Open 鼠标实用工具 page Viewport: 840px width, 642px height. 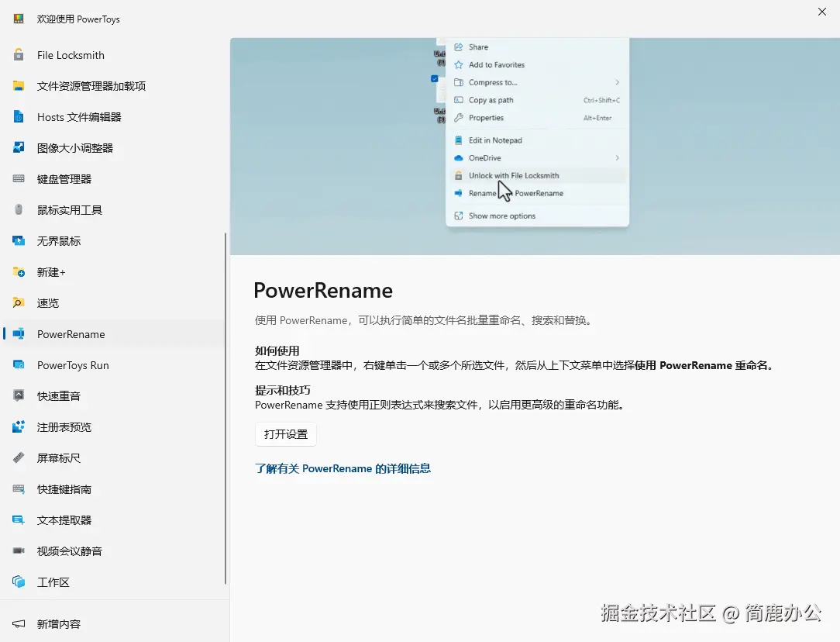click(x=115, y=210)
